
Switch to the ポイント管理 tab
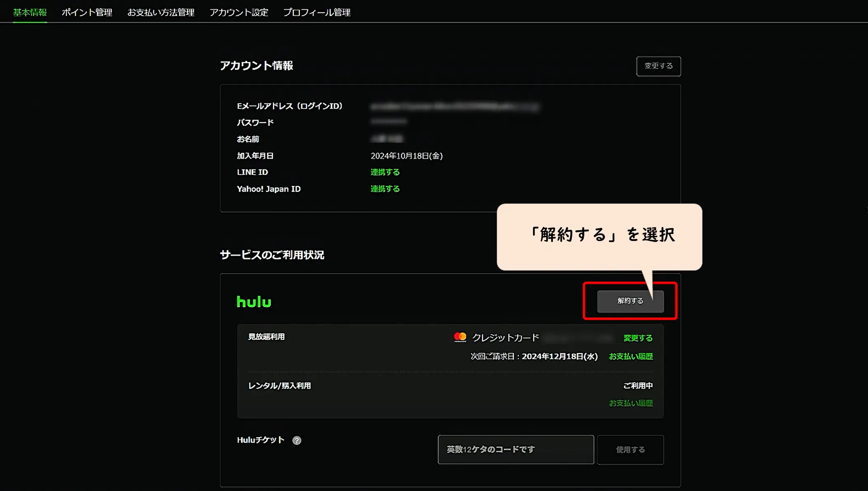87,12
